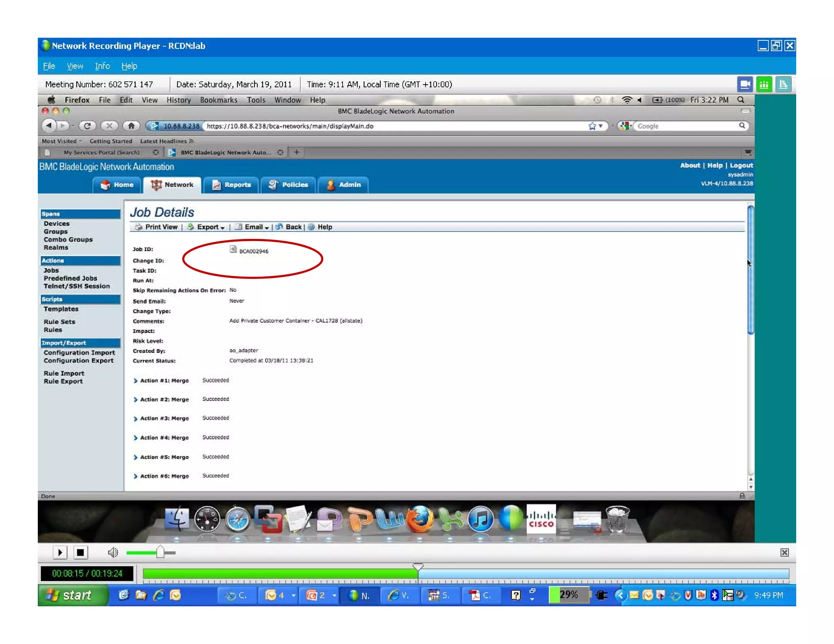The width and height of the screenshot is (834, 644).
Task: Open Rule Sets link
Action: click(59, 322)
